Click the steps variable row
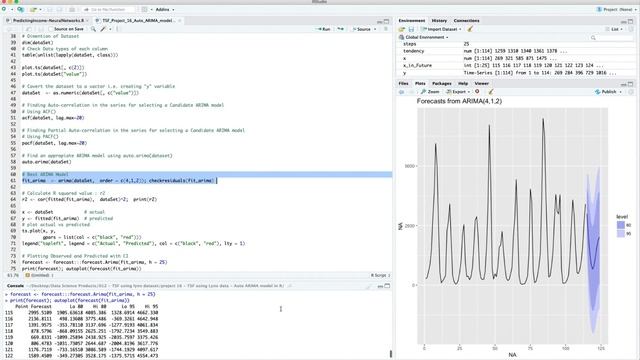 click(516, 44)
